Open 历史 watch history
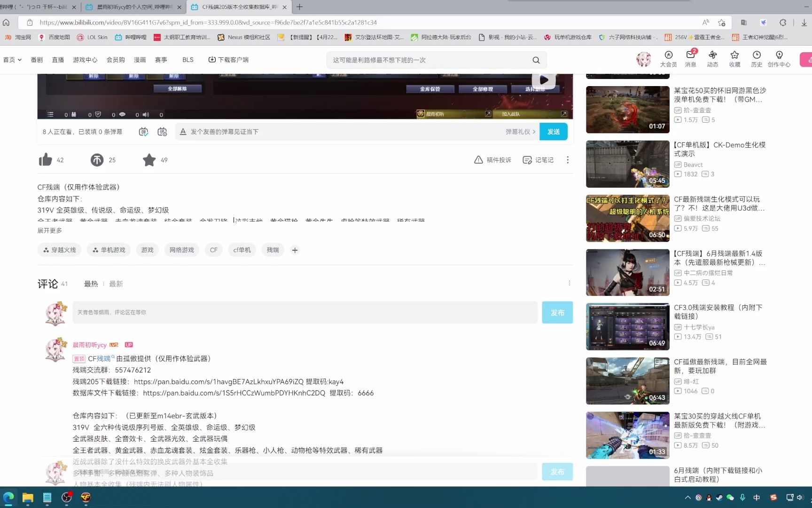812x508 pixels. 757,59
